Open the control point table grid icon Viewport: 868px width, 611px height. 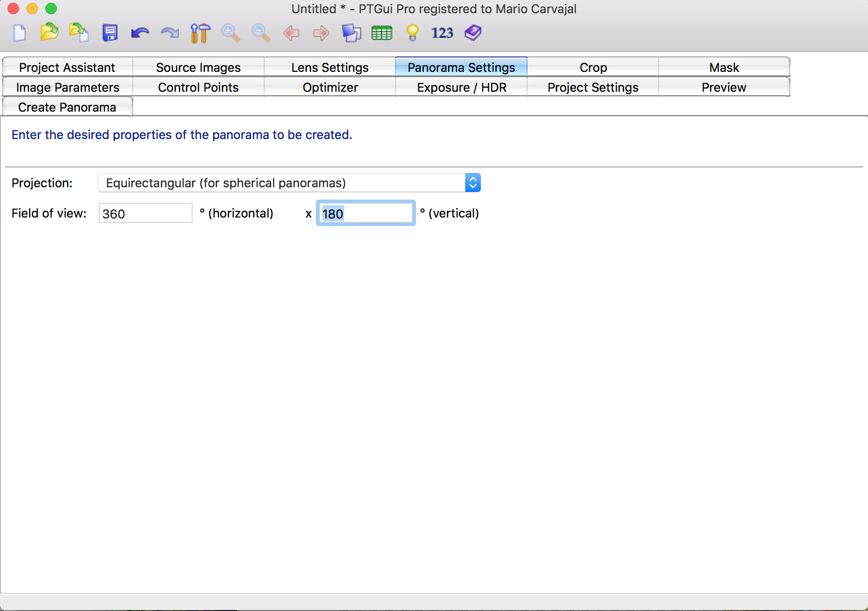pyautogui.click(x=382, y=33)
